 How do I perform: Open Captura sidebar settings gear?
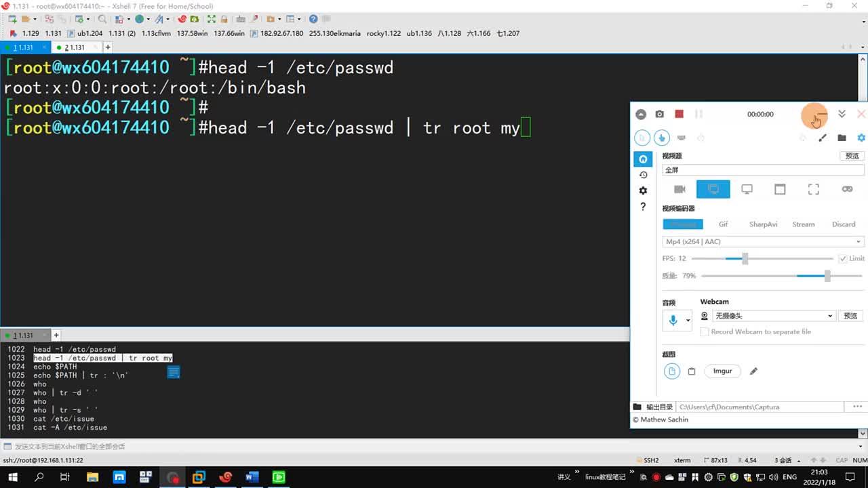[643, 190]
